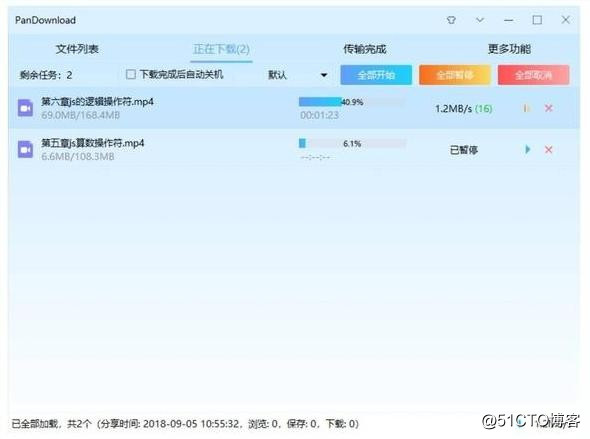Click the 已暂停 status text
This screenshot has width=590, height=439.
pos(464,150)
